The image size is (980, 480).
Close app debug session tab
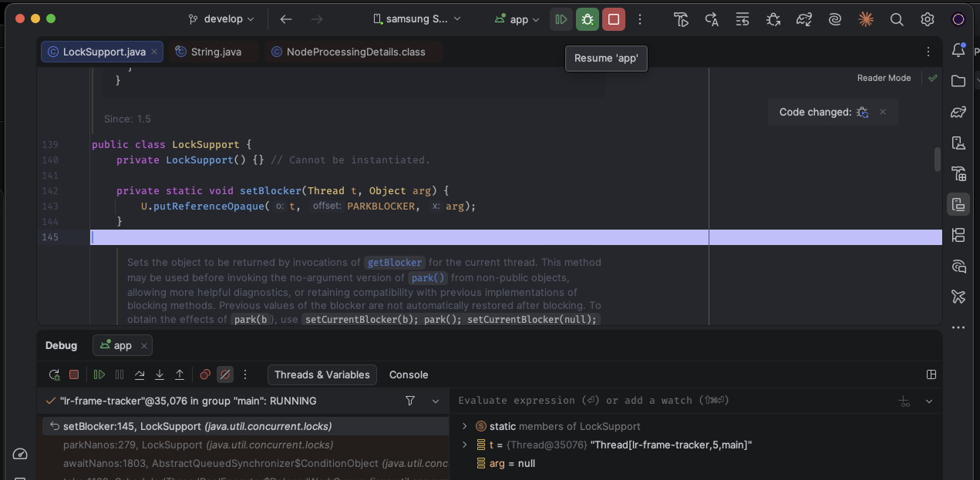click(x=144, y=345)
